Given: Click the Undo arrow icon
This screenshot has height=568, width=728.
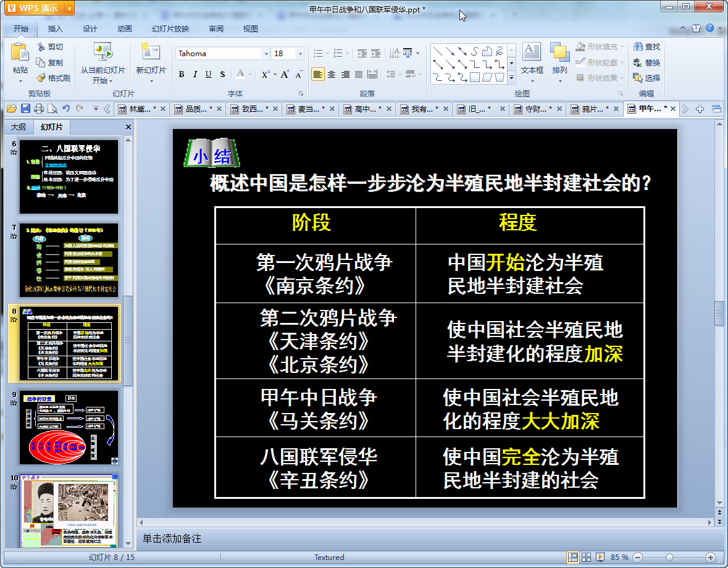Looking at the screenshot, I should point(66,109).
